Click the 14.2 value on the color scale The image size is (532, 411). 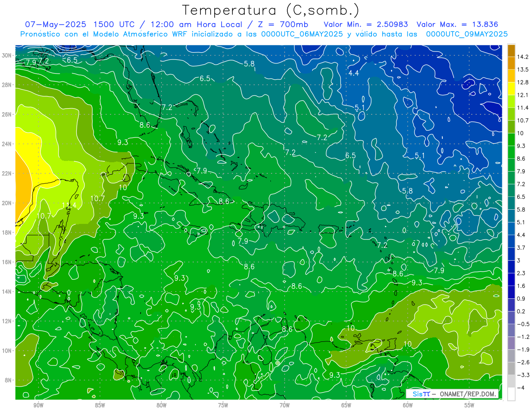click(523, 57)
